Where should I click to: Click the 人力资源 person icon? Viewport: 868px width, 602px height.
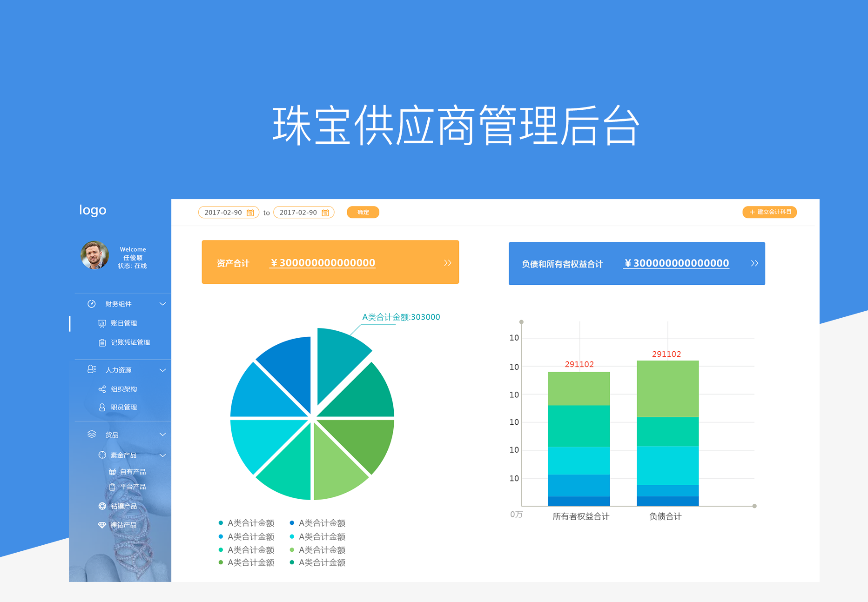91,369
